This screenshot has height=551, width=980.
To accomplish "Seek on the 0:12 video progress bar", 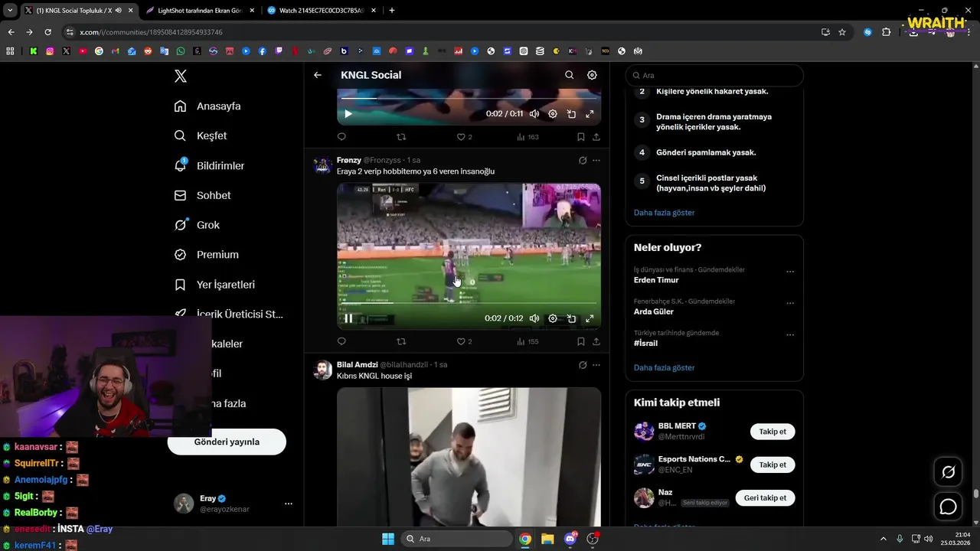I will pos(469,302).
